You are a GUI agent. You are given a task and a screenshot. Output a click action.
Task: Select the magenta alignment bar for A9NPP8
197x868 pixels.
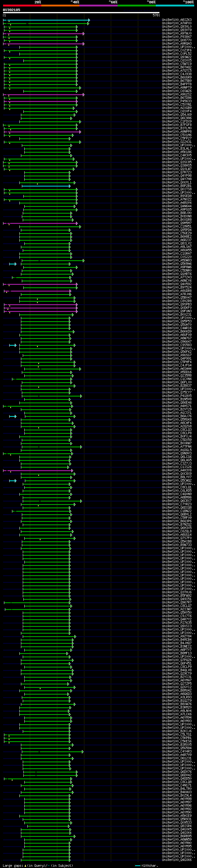pyautogui.click(x=42, y=132)
